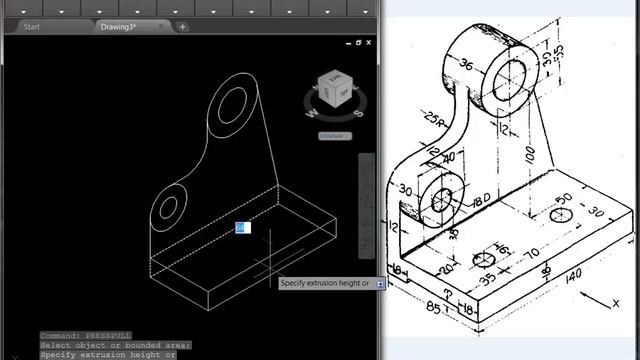This screenshot has height=360, width=640.
Task: Switch to the Start tab
Action: pyautogui.click(x=31, y=27)
